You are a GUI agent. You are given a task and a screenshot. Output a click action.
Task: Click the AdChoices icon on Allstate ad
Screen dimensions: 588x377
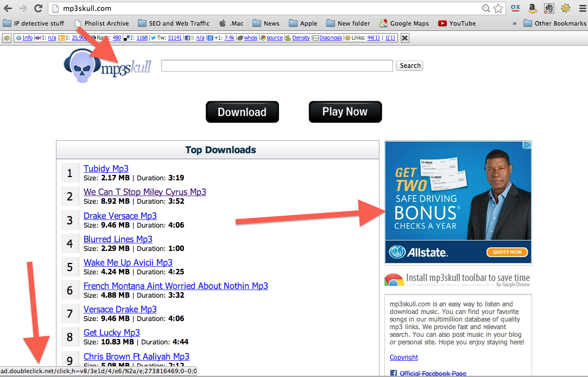526,146
